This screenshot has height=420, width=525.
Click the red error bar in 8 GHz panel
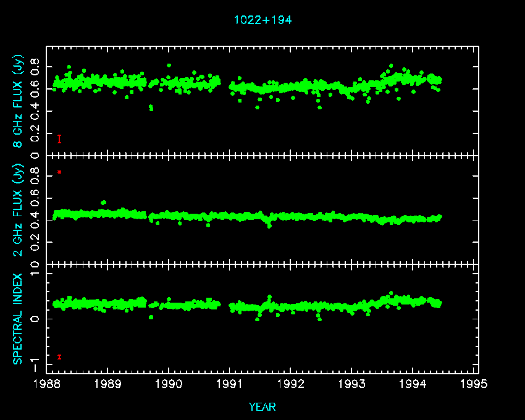pyautogui.click(x=59, y=139)
